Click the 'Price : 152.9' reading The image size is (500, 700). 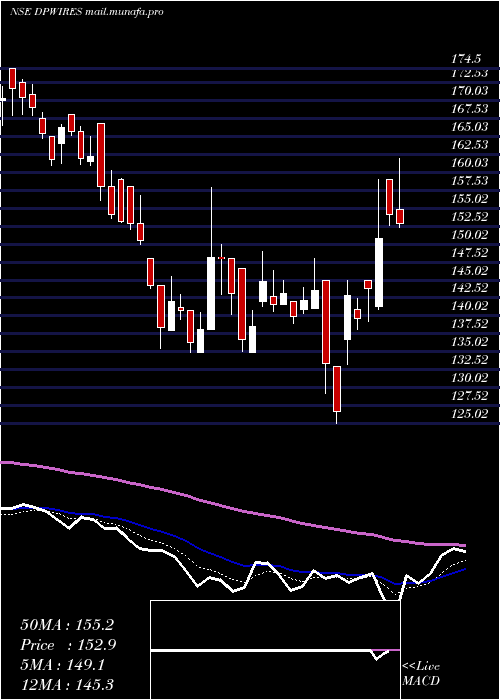pos(68,645)
